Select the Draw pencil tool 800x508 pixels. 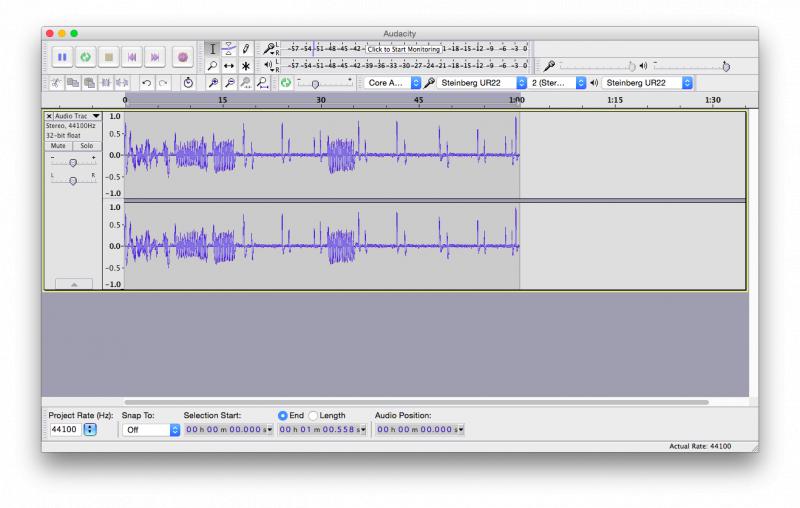coord(245,49)
